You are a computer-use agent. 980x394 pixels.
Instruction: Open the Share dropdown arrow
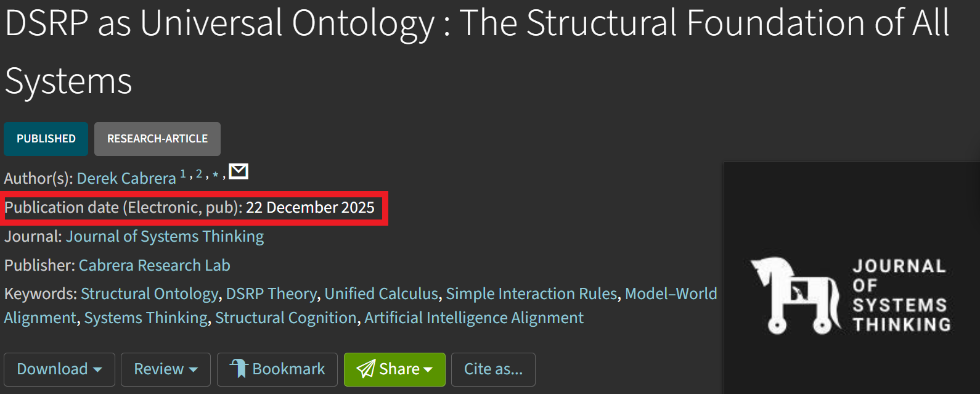coord(428,369)
